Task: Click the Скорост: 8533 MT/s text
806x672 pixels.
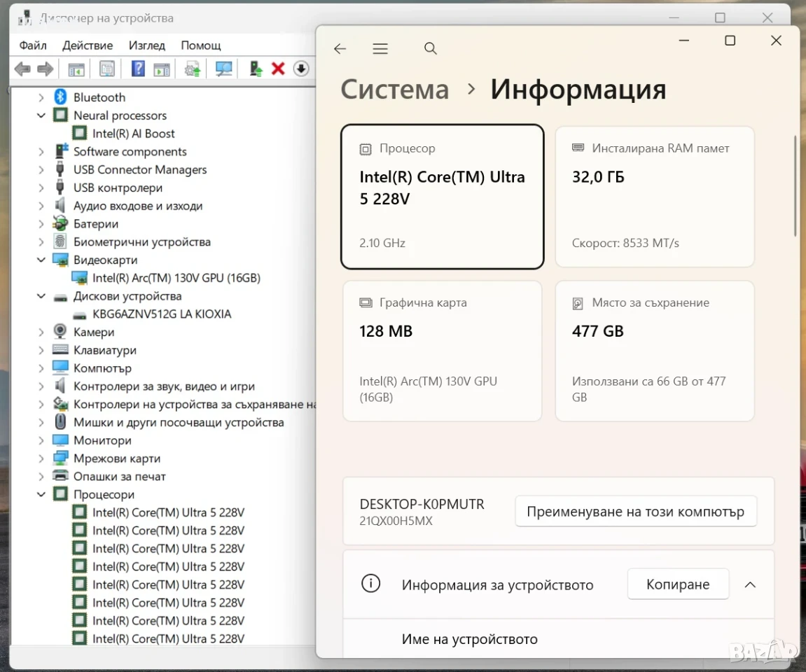Action: (x=625, y=243)
